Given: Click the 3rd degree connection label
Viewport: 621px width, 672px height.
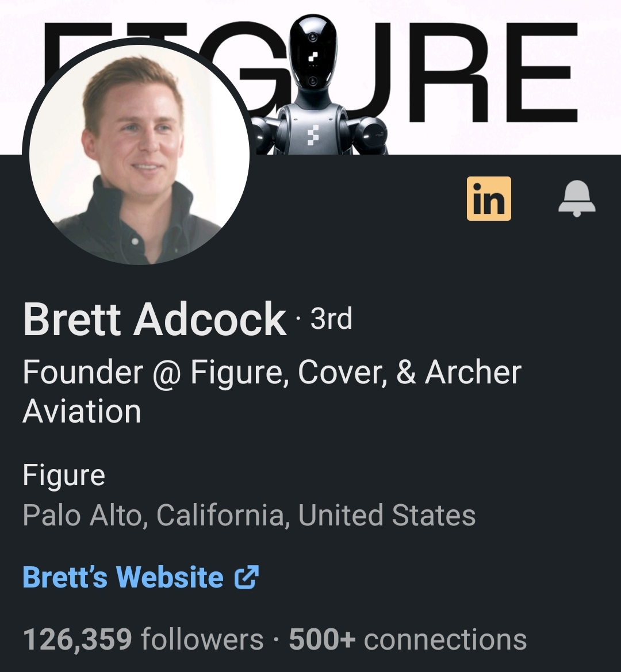Looking at the screenshot, I should click(x=331, y=319).
